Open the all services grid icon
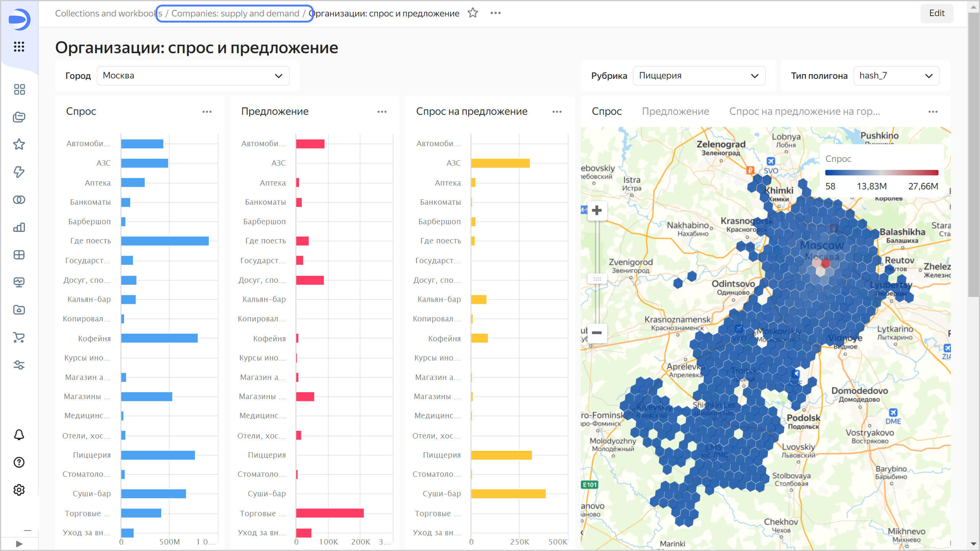Screen dimensions: 980x551 click(x=19, y=47)
